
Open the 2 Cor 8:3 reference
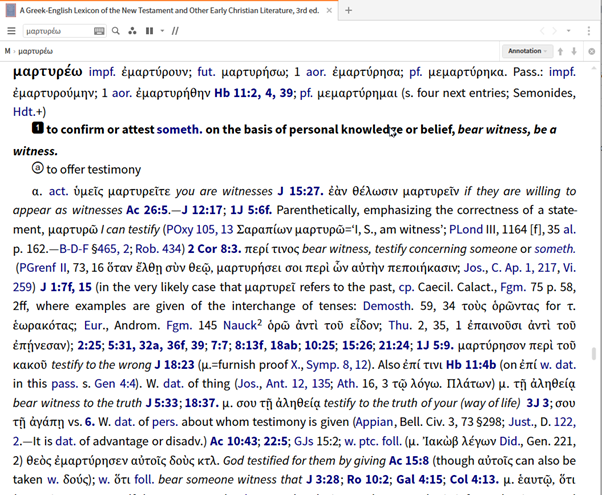point(214,249)
